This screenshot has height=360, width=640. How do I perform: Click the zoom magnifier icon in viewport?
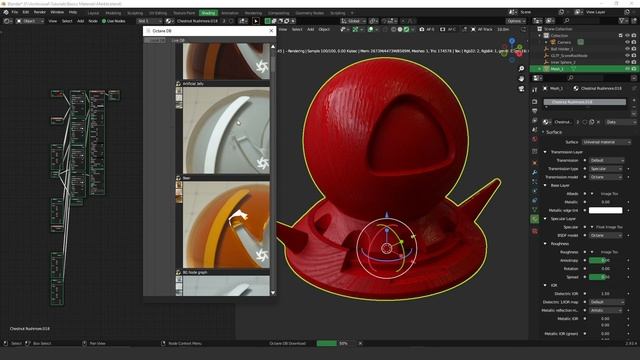click(521, 69)
